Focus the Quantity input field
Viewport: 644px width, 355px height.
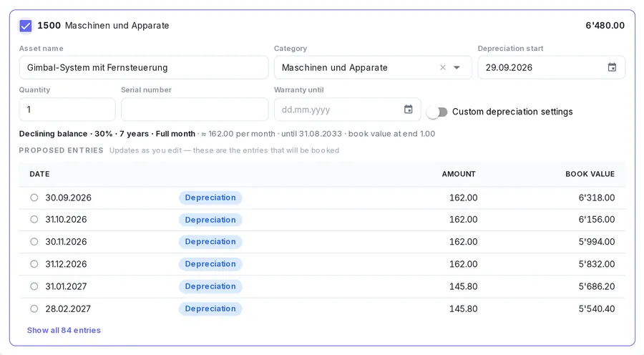pos(67,110)
